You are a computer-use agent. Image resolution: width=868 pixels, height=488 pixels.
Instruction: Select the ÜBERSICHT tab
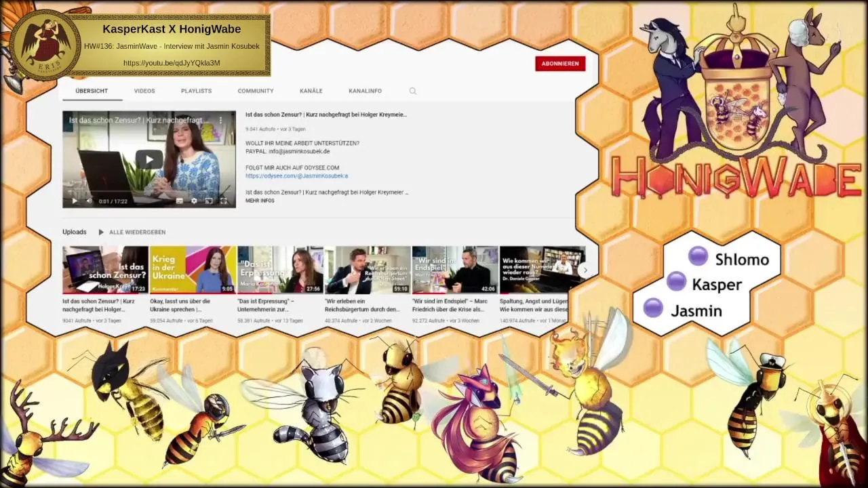(x=92, y=91)
